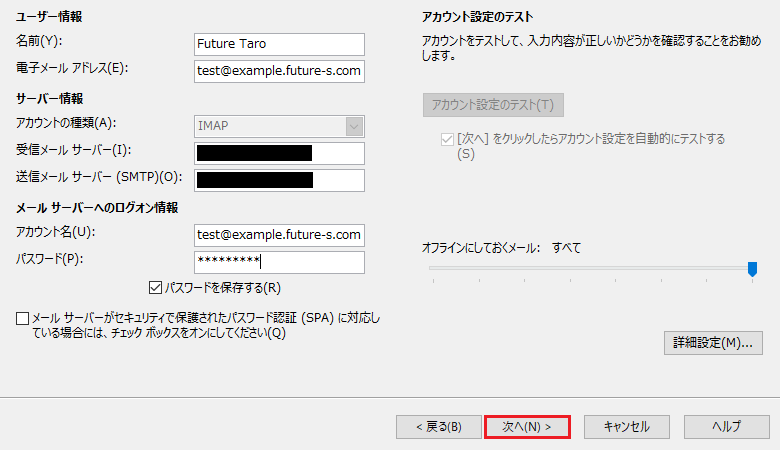Open 詳細設定(M)... button

pyautogui.click(x=713, y=343)
